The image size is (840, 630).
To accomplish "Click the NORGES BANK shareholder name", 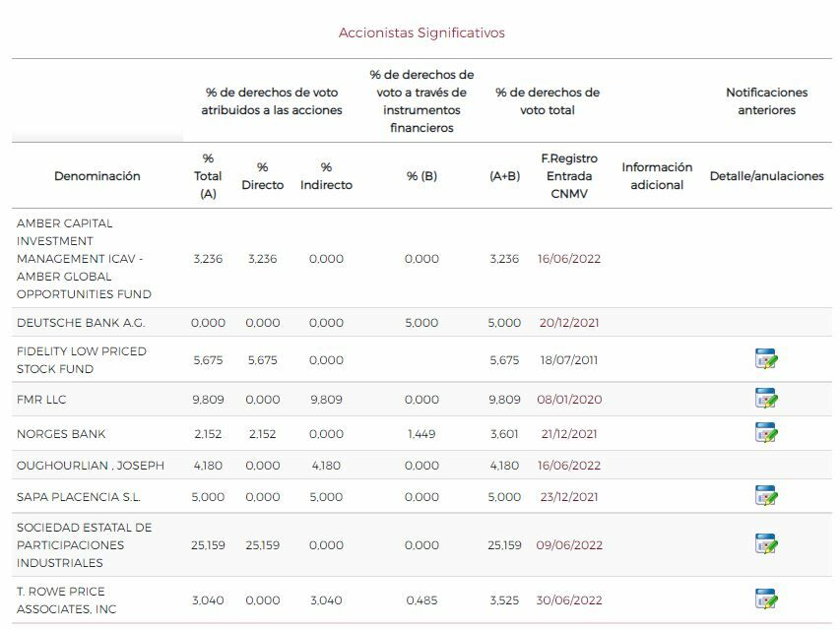I will point(61,434).
